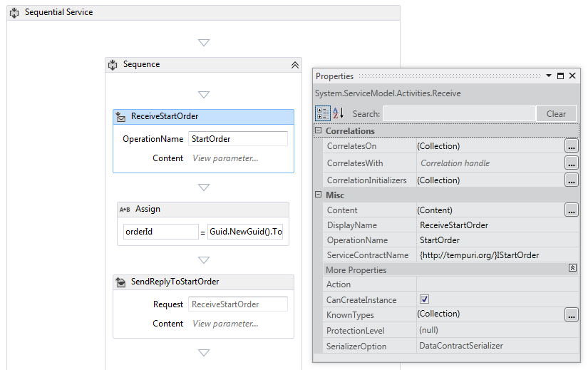Select the CorrelatesOn property label
588x370 pixels.
pyautogui.click(x=352, y=146)
